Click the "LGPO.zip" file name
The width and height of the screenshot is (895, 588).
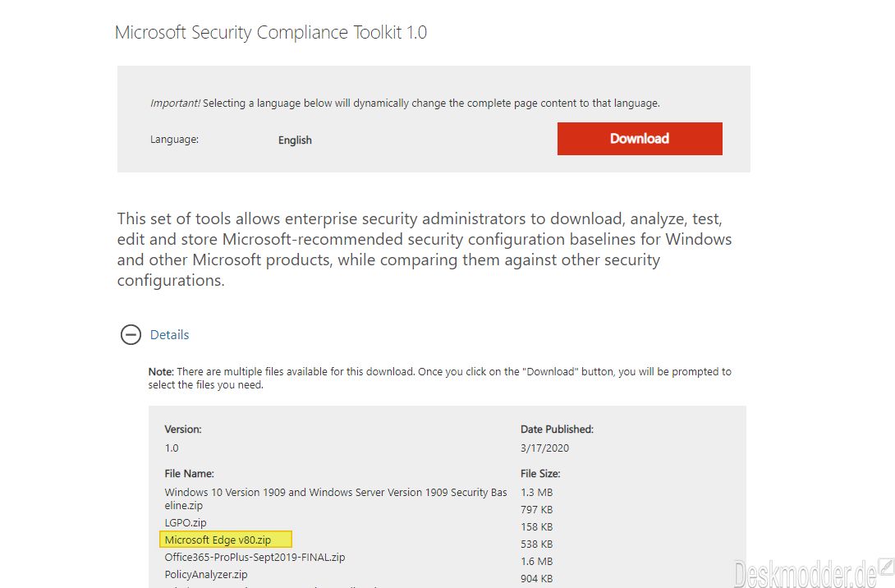pos(186,523)
